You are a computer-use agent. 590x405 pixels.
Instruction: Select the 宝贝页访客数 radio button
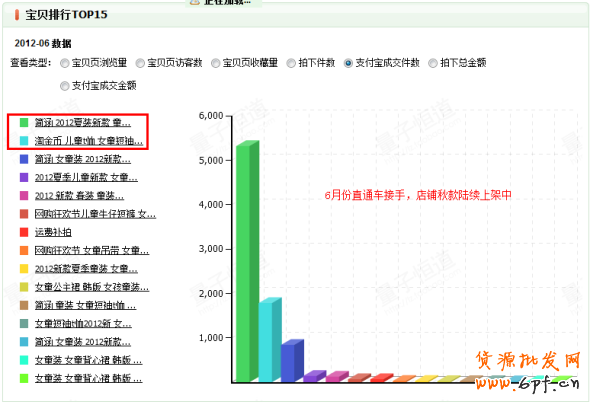140,63
